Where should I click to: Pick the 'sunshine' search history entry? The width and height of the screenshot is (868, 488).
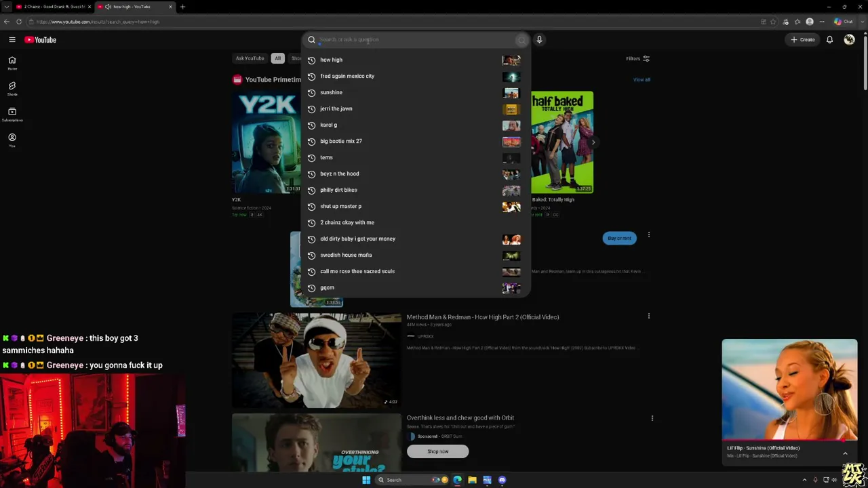(x=415, y=92)
